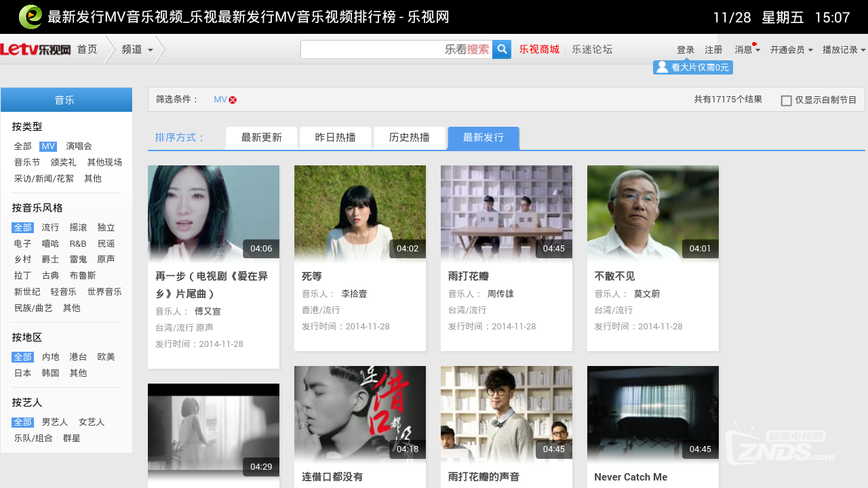Remove the MV filter via its close icon

tap(233, 99)
